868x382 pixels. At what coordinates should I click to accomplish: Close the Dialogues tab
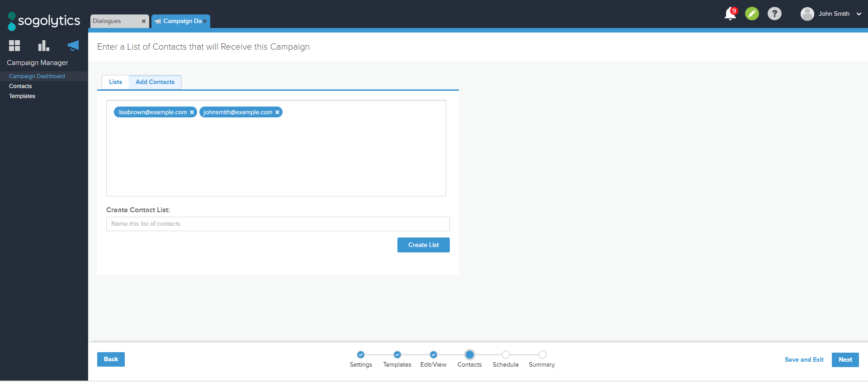click(144, 21)
